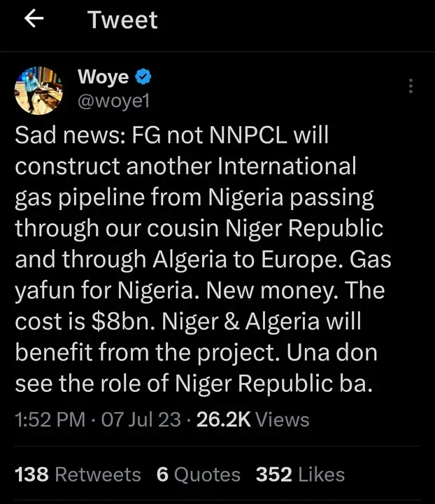Open the three-dot more options menu
This screenshot has height=504, width=435.
coord(411,86)
